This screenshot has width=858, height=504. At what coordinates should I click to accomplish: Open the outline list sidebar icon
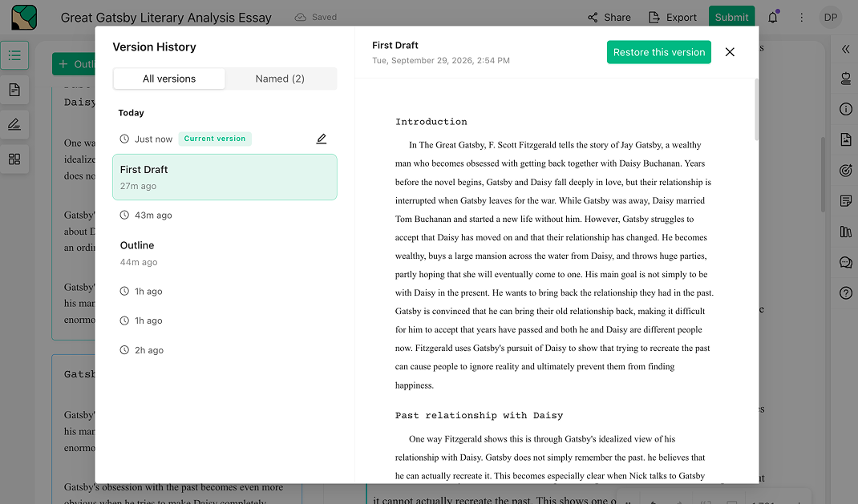(x=14, y=55)
